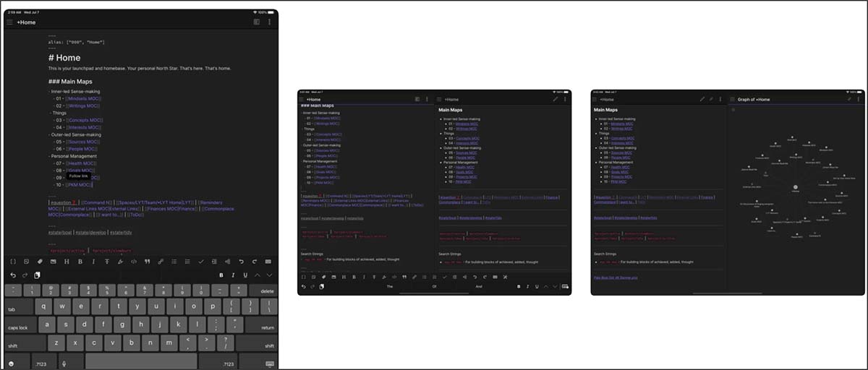Click the highlighter icon in the large left editor toolbar
Image resolution: width=868 pixels, height=370 pixels.
(120, 261)
